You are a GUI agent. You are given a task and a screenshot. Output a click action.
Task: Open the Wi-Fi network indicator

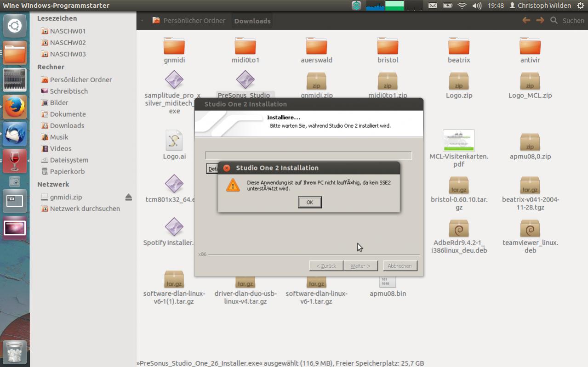(462, 6)
